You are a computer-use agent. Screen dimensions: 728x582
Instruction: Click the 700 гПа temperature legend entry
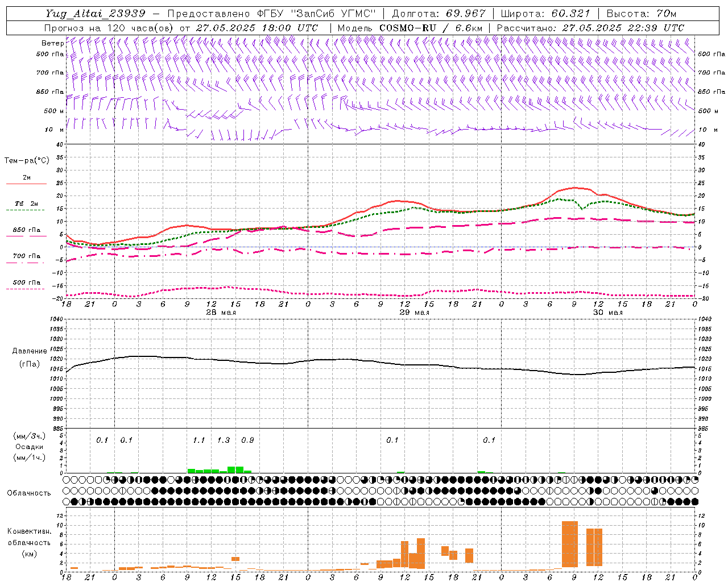click(27, 256)
